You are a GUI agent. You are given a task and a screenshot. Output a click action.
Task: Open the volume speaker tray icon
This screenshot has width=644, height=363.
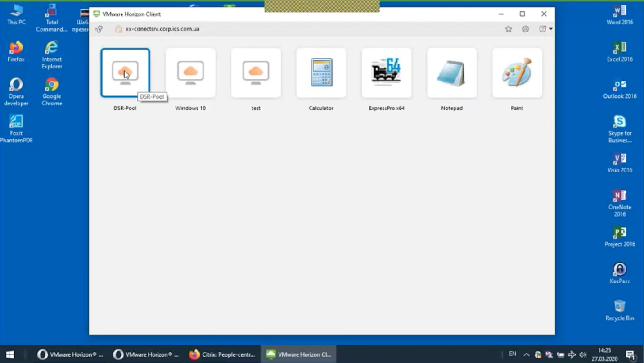(583, 354)
